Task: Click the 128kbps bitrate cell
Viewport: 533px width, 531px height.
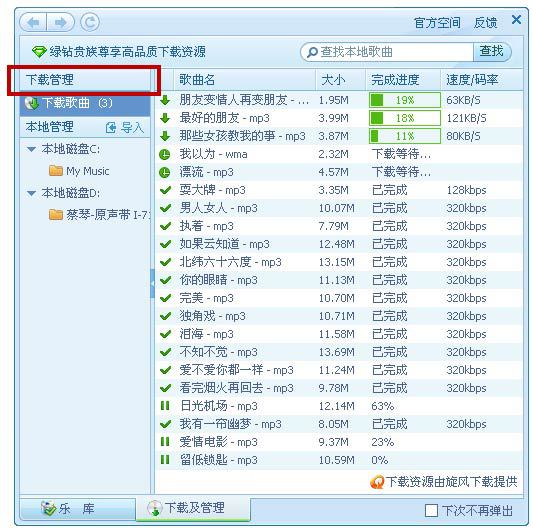Action: point(466,190)
